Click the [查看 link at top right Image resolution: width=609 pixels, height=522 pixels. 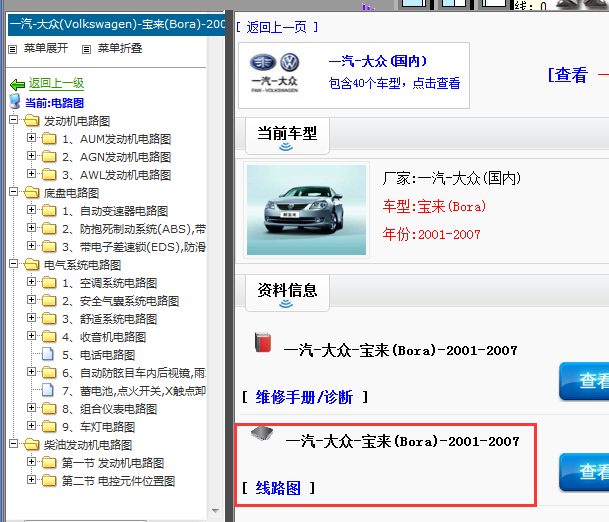(x=567, y=75)
